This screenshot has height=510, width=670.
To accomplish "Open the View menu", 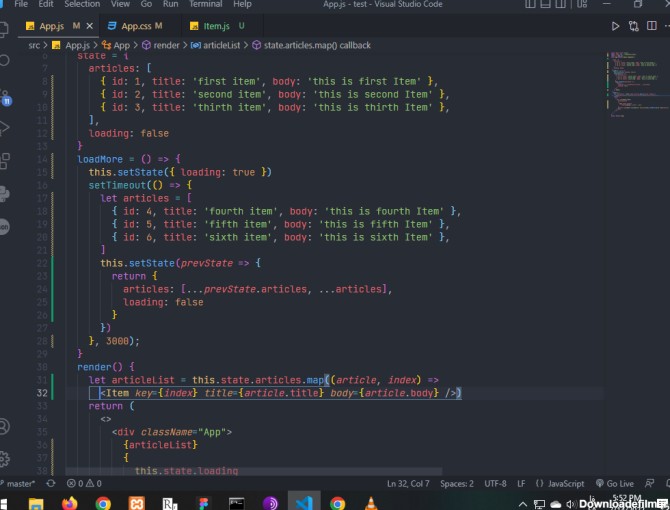I will pos(120,4).
